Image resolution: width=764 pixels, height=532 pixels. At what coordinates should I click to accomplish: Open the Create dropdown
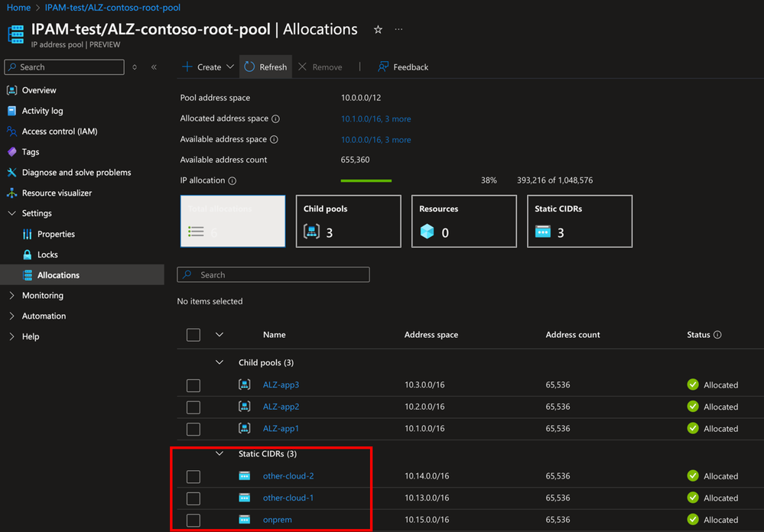(x=207, y=66)
